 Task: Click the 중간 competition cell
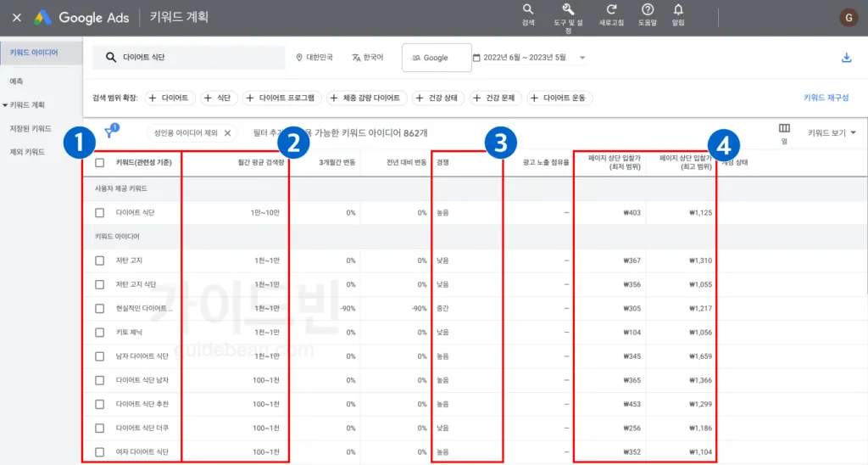coord(442,309)
